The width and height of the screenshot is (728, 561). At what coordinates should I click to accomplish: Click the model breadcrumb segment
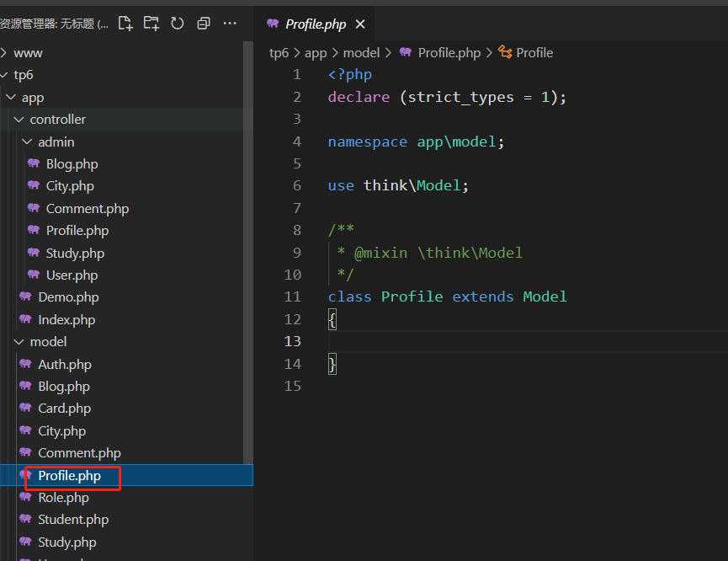click(x=361, y=53)
